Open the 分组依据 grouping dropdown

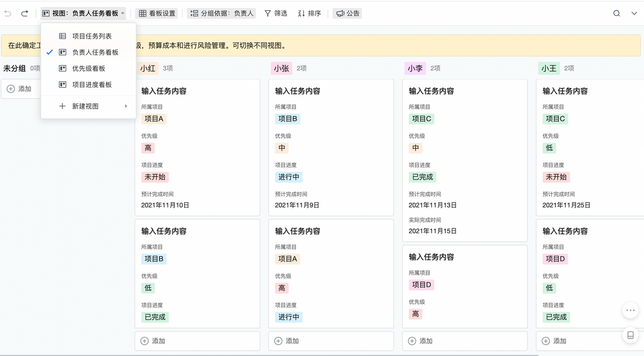pos(222,13)
